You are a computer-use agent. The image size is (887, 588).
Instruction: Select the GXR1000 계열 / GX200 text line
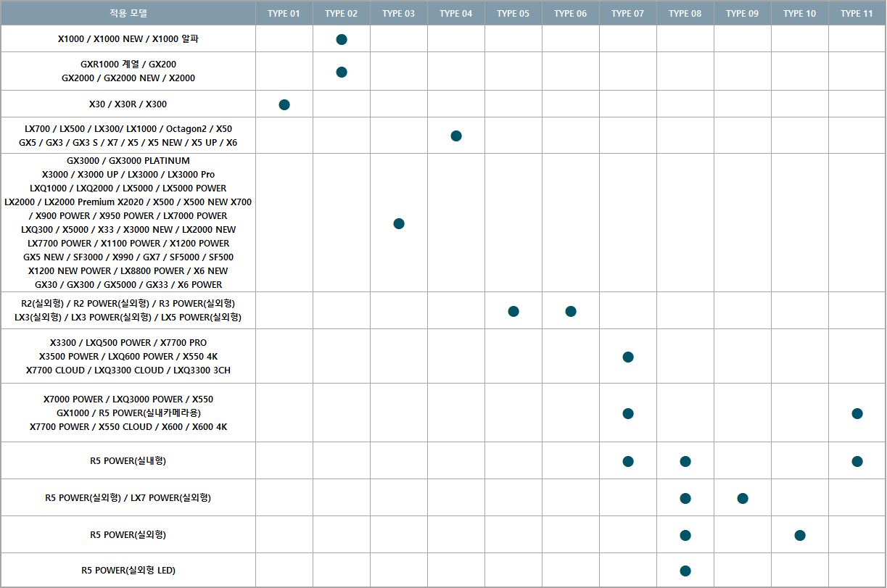(x=128, y=64)
